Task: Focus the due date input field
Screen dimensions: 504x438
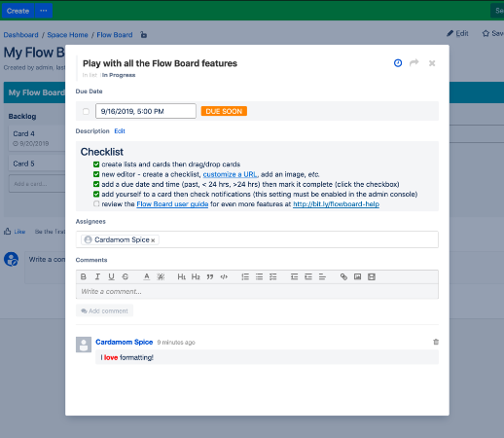Action: pos(146,111)
